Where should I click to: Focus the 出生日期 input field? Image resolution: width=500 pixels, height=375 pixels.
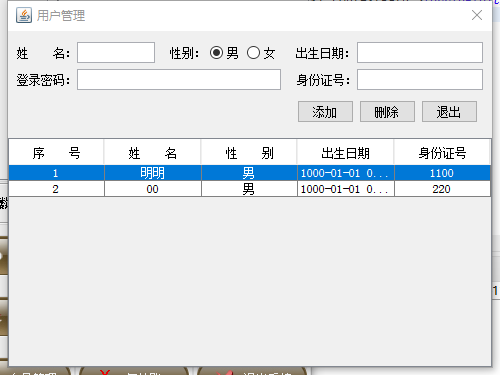click(420, 52)
